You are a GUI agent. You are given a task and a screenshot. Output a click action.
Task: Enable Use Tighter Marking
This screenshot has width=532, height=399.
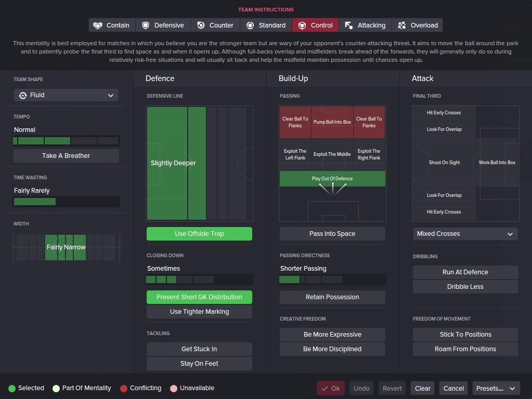[199, 312]
